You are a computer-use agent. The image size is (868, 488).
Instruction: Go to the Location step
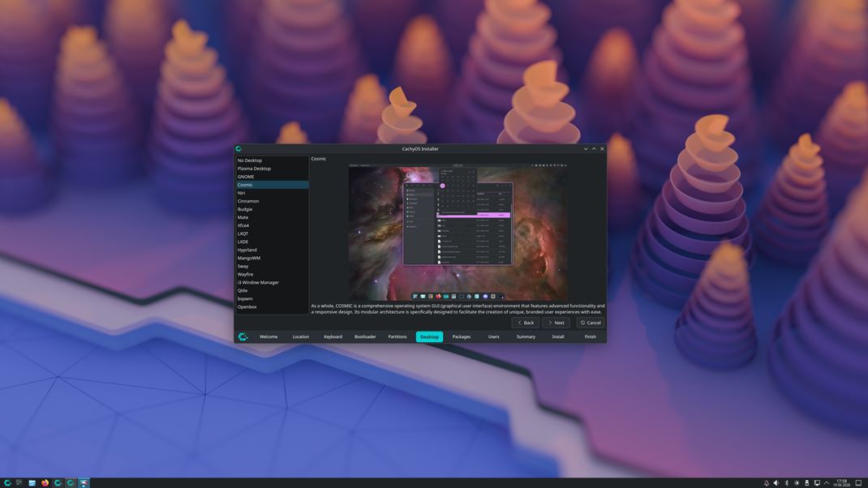(301, 336)
